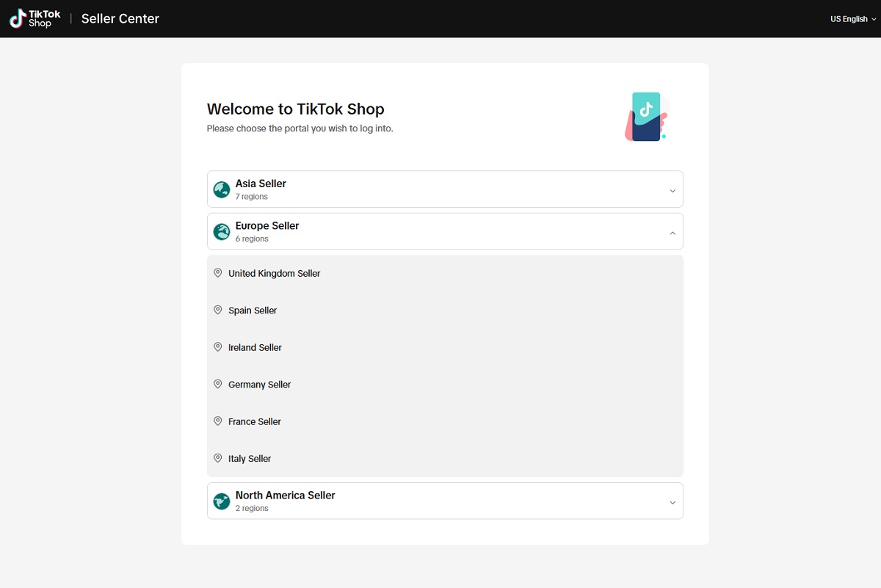881x588 pixels.
Task: Click the Asia Seller globe icon
Action: click(222, 189)
